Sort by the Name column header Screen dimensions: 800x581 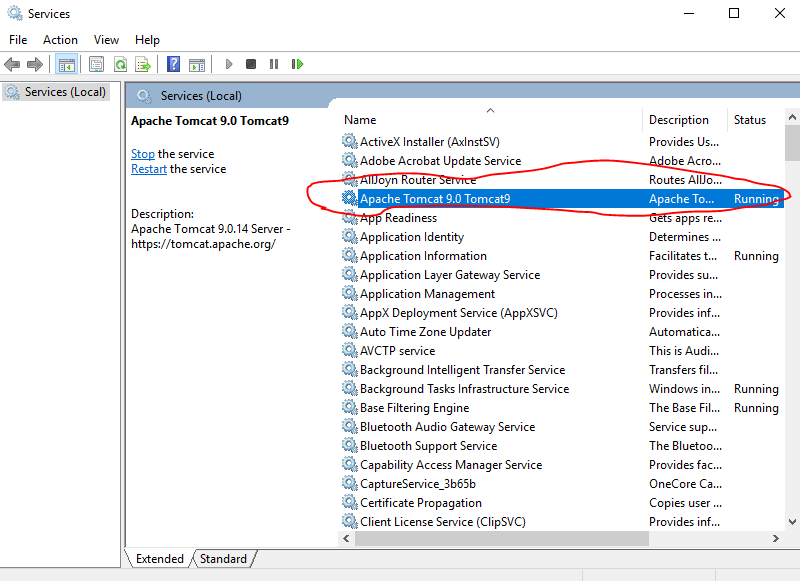(x=490, y=120)
